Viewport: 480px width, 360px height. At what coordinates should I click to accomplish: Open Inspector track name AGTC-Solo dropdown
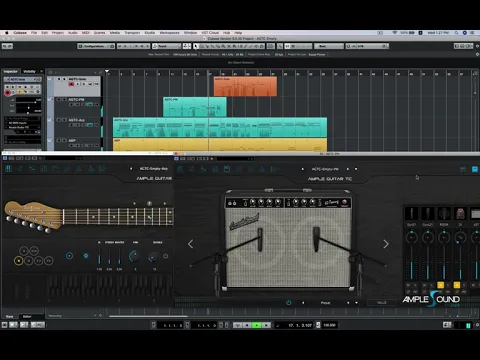pyautogui.click(x=22, y=79)
